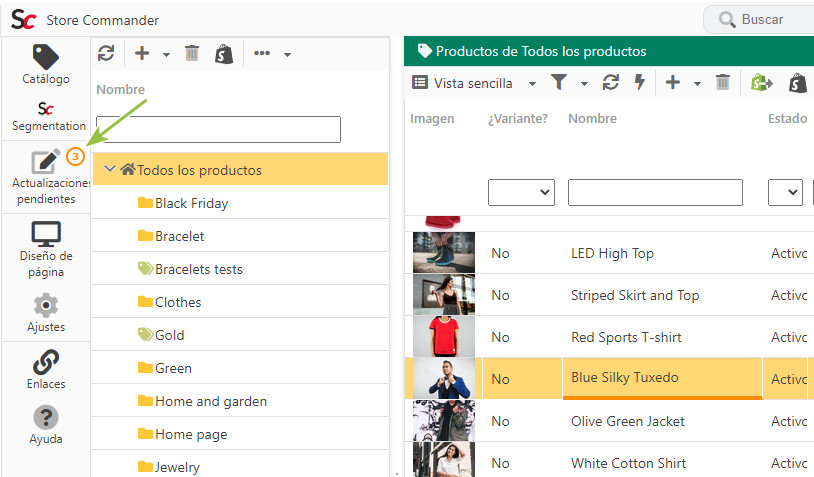The width and height of the screenshot is (814, 477).
Task: Open Actualizaciones pendientes with badge 3
Action: 46,177
